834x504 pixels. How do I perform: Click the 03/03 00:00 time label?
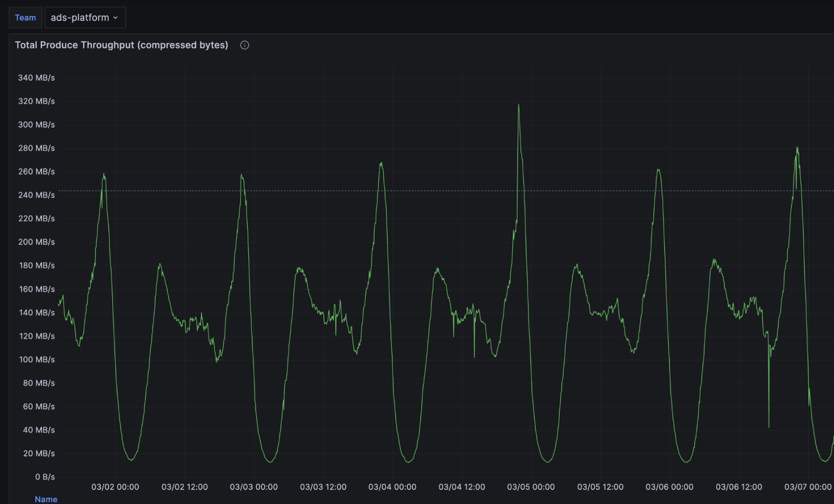(x=254, y=487)
